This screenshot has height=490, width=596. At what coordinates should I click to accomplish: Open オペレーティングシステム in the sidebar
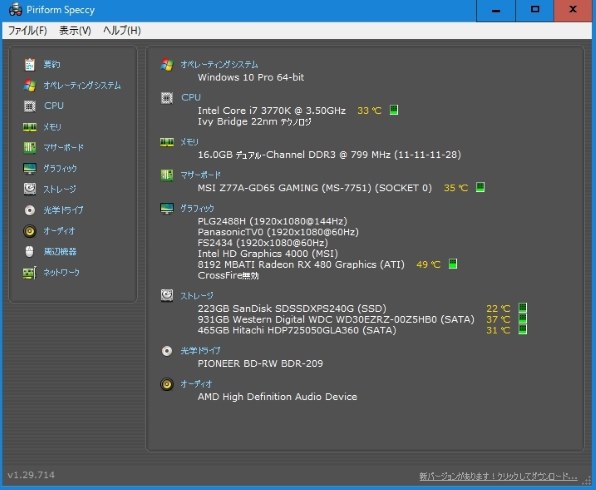click(82, 85)
